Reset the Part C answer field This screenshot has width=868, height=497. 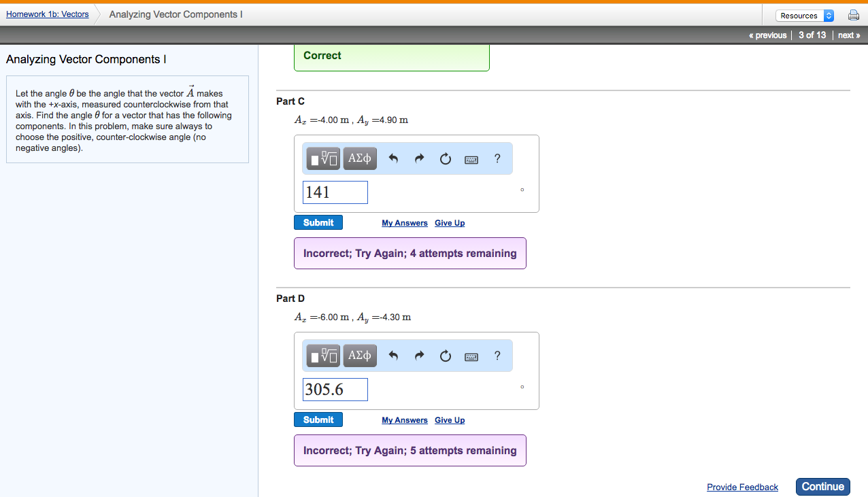(445, 158)
